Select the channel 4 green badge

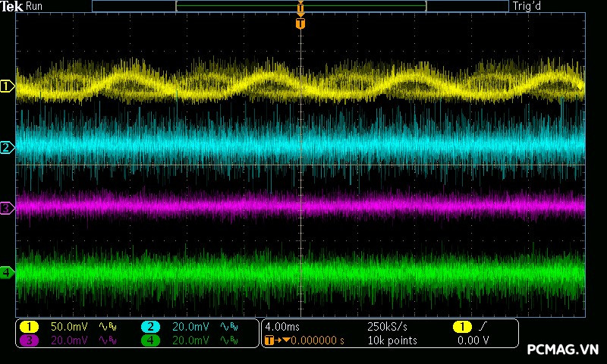coord(150,340)
